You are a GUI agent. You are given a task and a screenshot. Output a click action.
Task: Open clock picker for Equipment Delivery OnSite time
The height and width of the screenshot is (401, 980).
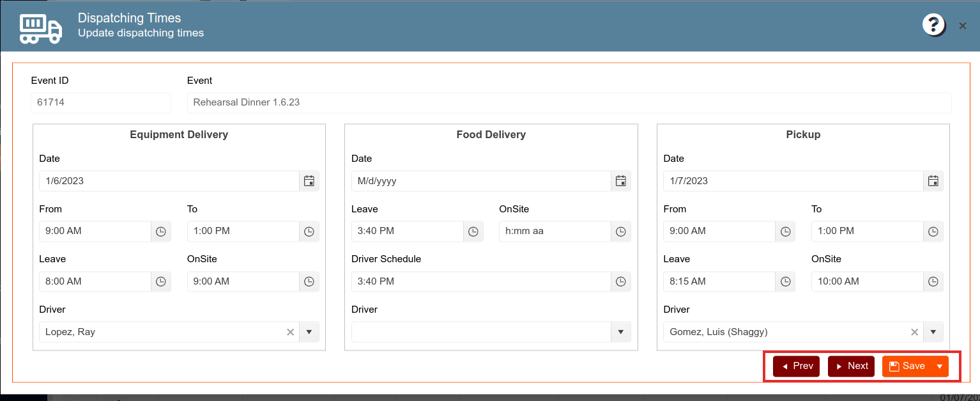click(x=309, y=281)
